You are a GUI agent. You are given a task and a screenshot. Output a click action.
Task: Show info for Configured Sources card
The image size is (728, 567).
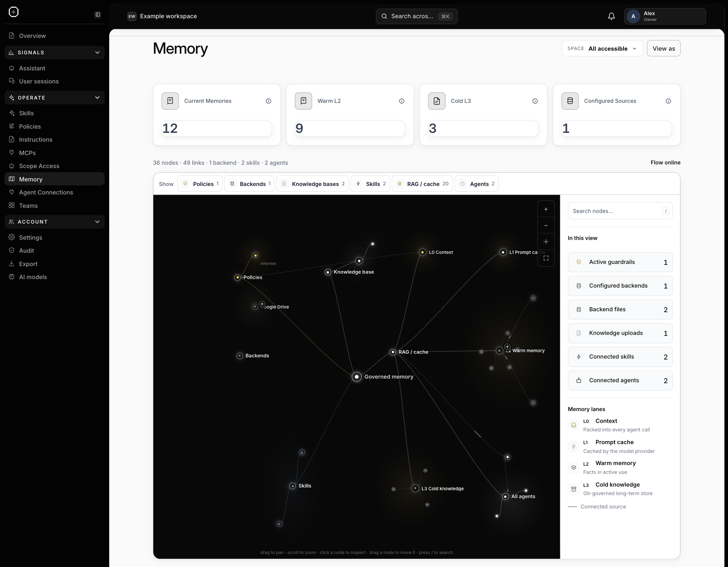coord(668,101)
